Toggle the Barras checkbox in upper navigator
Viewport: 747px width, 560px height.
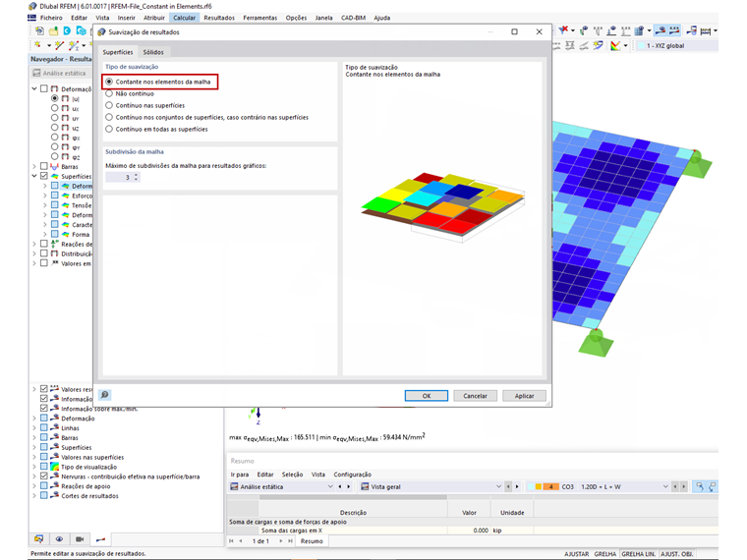pyautogui.click(x=44, y=166)
